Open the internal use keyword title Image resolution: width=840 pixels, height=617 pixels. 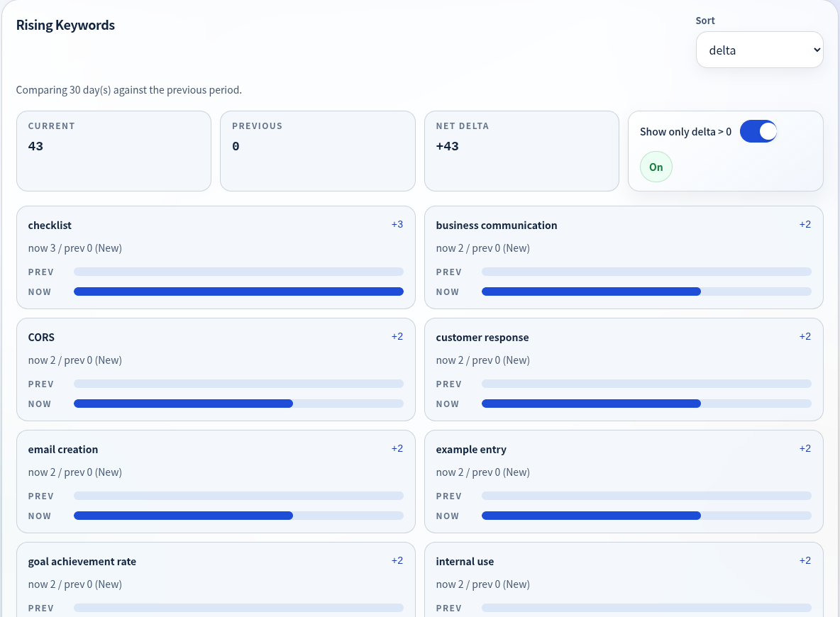tap(465, 561)
